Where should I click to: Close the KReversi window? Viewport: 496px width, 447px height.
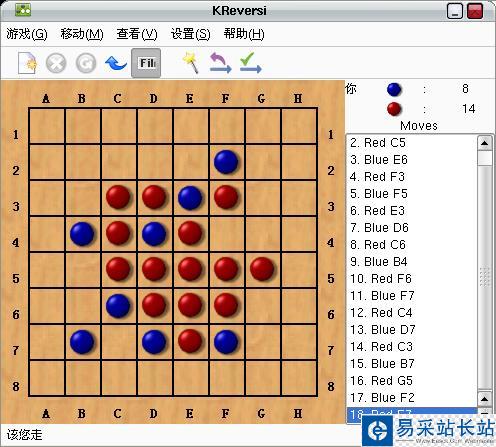475,11
